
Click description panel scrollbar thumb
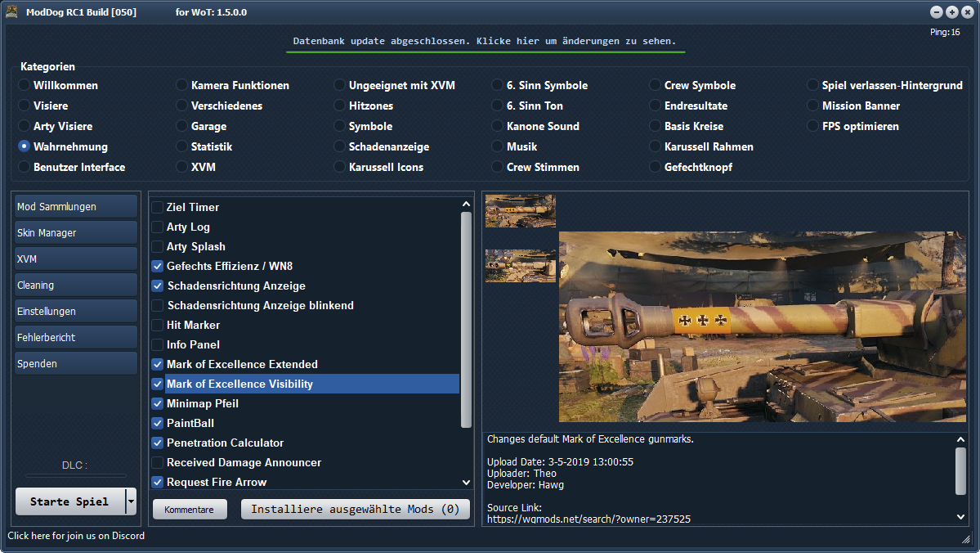point(960,471)
